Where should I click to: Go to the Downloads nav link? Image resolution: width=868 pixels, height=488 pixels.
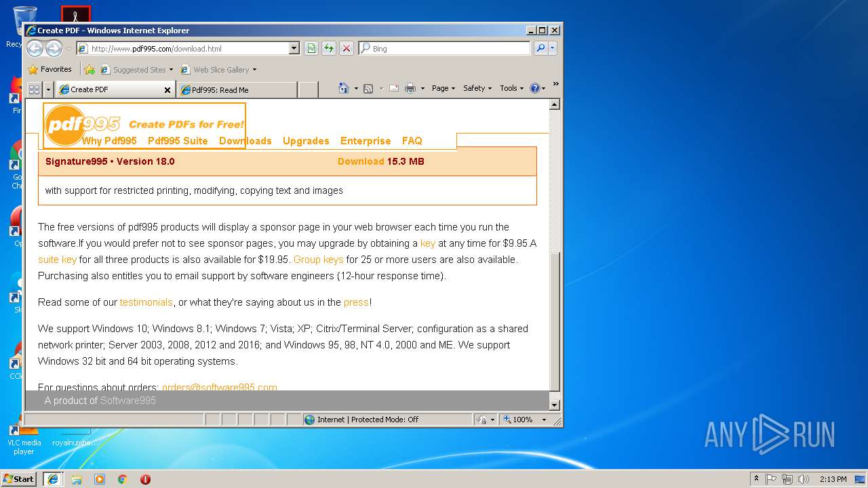tap(245, 141)
